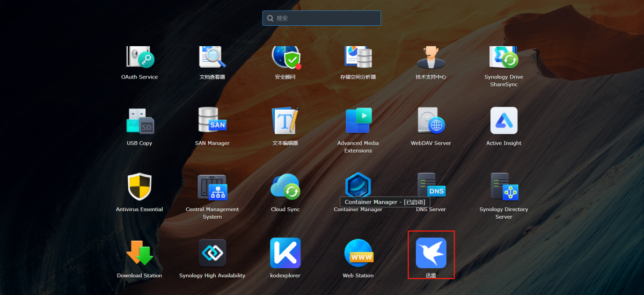
Task: Open Web Station
Action: [358, 253]
